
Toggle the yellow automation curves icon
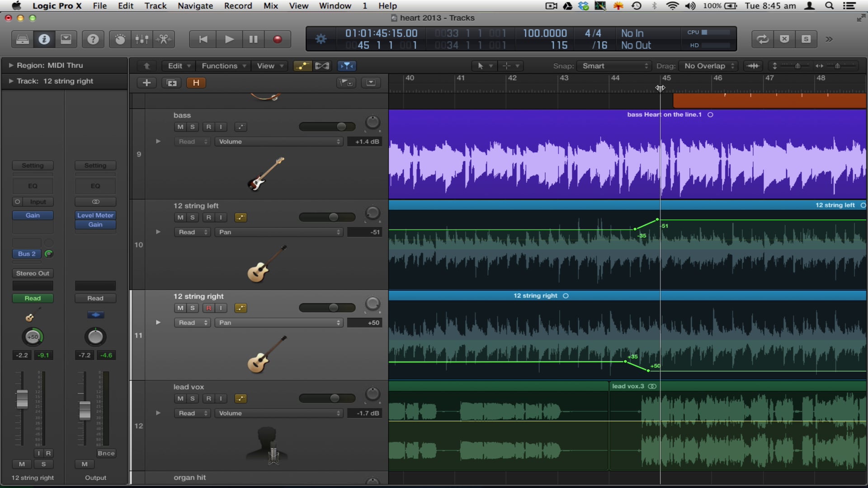pos(302,66)
